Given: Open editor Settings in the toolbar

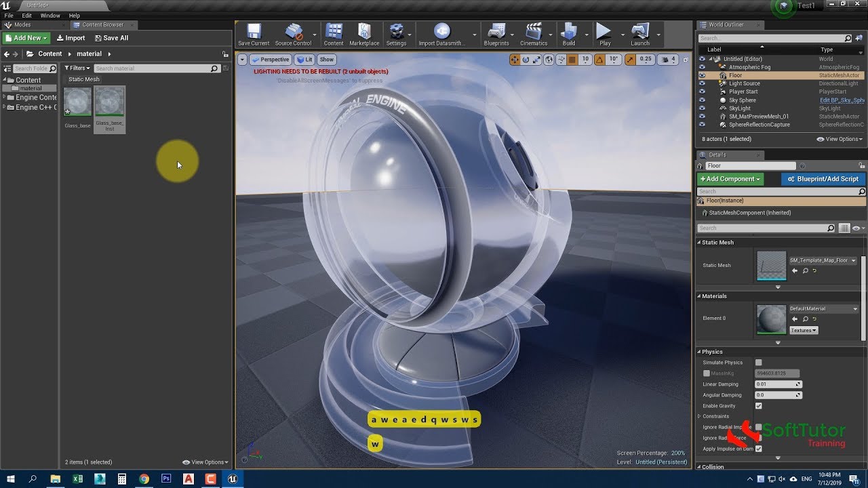Looking at the screenshot, I should (396, 35).
